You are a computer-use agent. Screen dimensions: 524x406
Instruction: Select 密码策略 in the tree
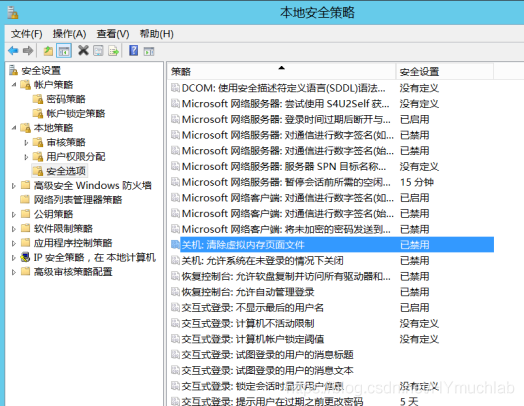(x=66, y=99)
